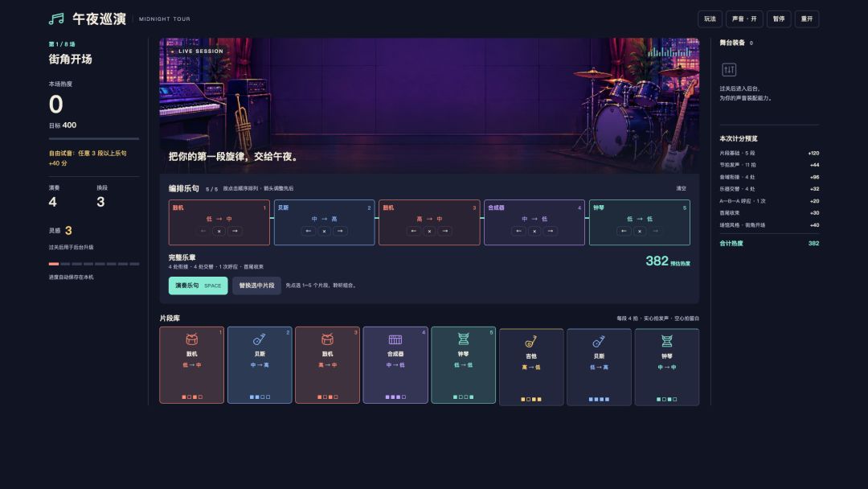This screenshot has width=868, height=489.
Task: Click the 382 预估热度 estimate
Action: pos(668,261)
